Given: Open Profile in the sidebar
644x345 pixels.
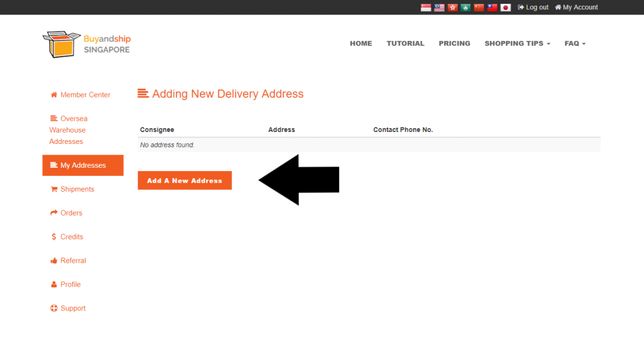Looking at the screenshot, I should click(65, 284).
